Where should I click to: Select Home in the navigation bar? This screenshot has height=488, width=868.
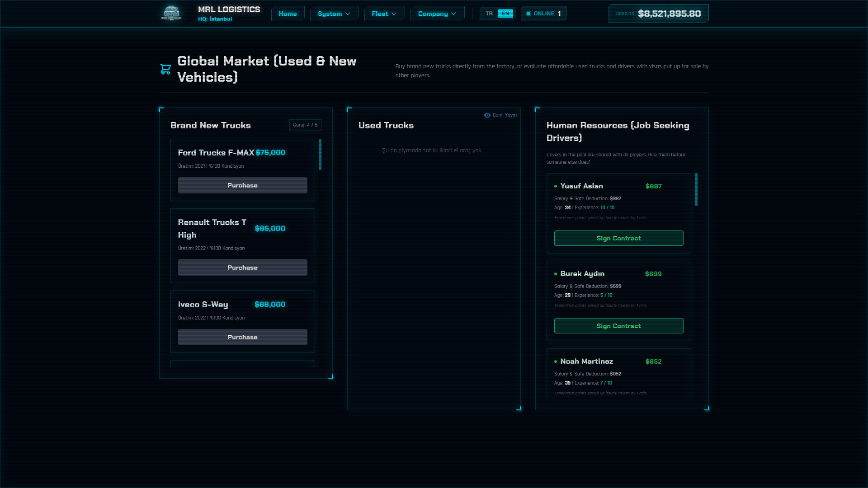[288, 14]
